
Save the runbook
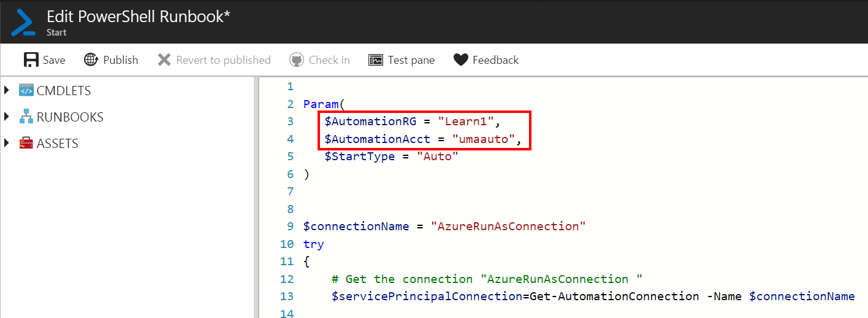(44, 60)
